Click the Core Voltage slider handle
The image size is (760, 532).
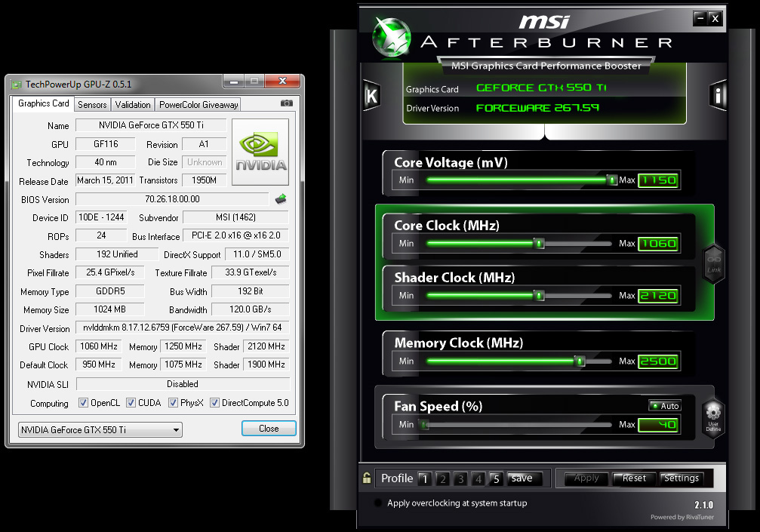[612, 180]
